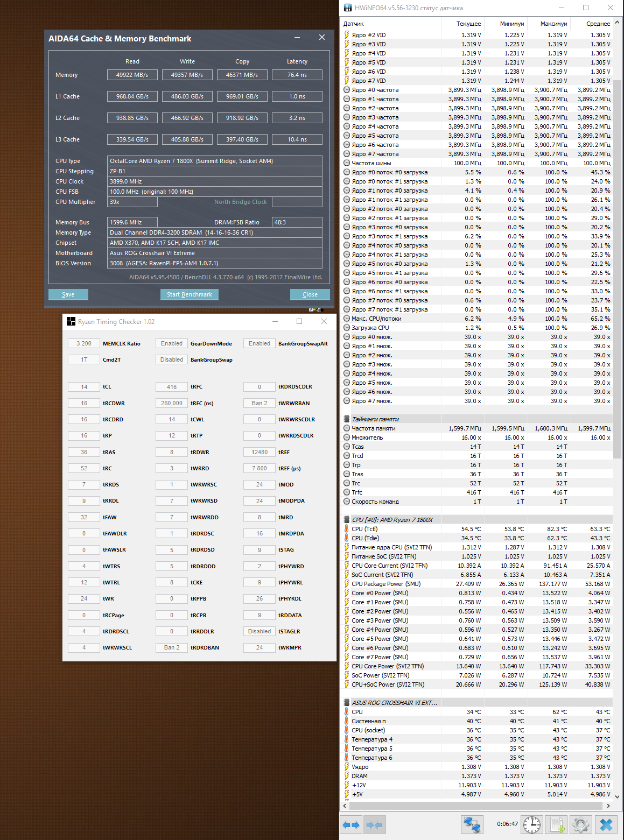Click the BankGroupSwapAlt Enabled field
The height and width of the screenshot is (840, 624).
point(260,343)
